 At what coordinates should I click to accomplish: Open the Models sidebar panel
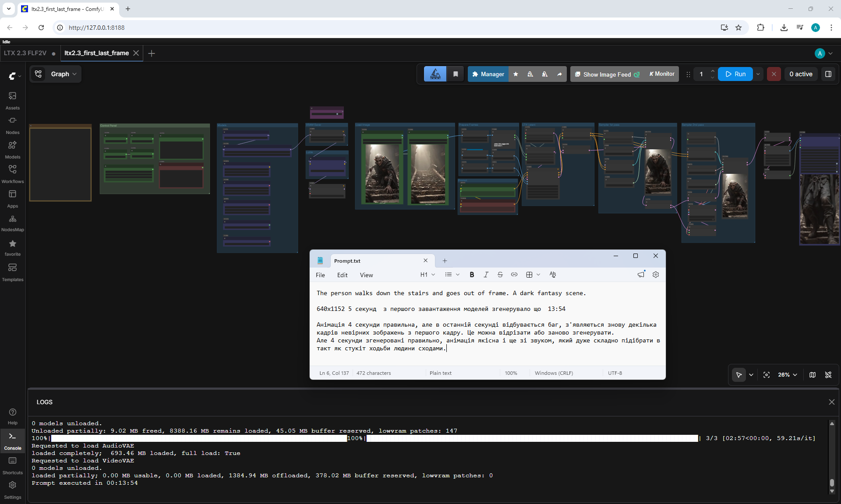[x=12, y=149]
